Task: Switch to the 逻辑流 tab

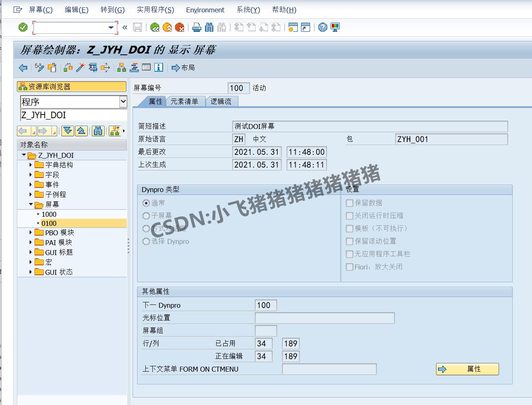Action: [x=222, y=101]
